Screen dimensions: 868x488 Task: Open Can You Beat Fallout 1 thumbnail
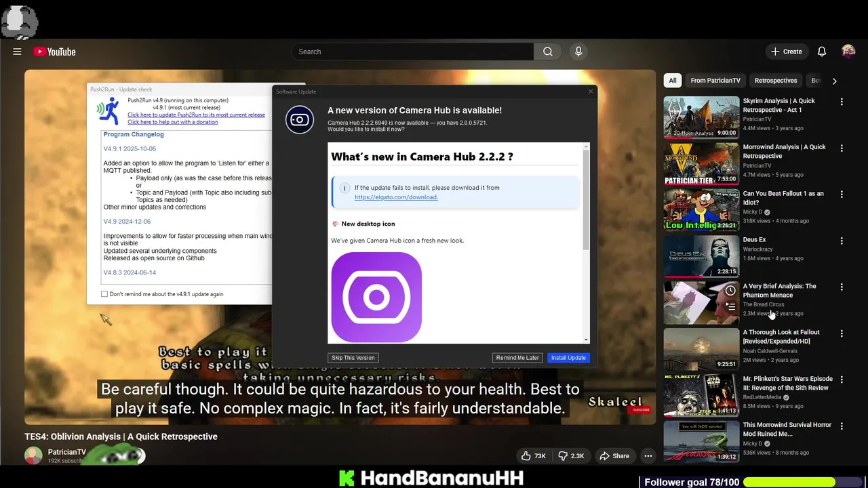tap(701, 209)
